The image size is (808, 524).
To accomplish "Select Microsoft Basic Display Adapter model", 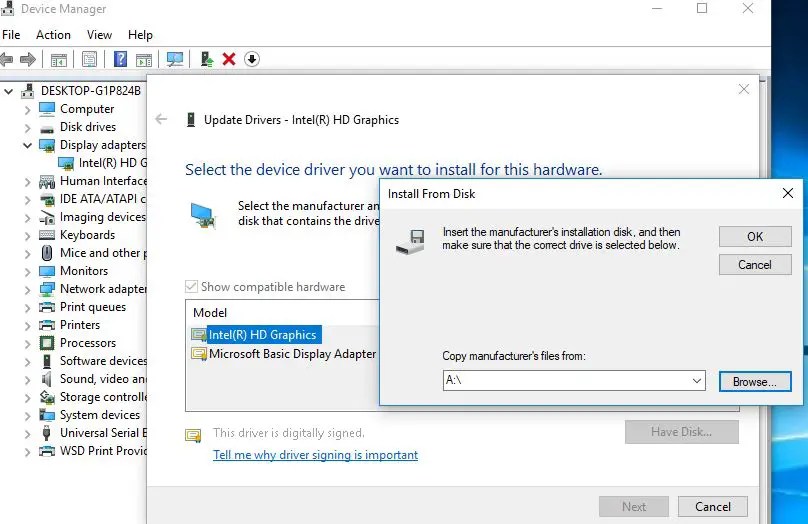I will coord(292,354).
